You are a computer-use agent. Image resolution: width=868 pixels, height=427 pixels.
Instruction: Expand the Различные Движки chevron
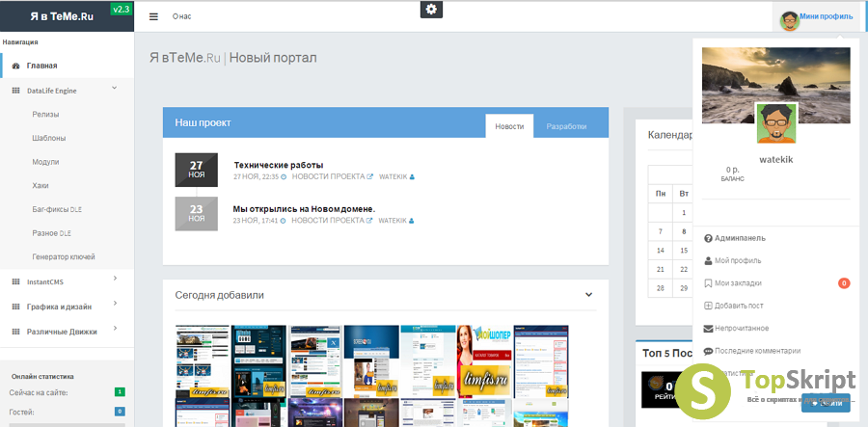[x=115, y=328]
